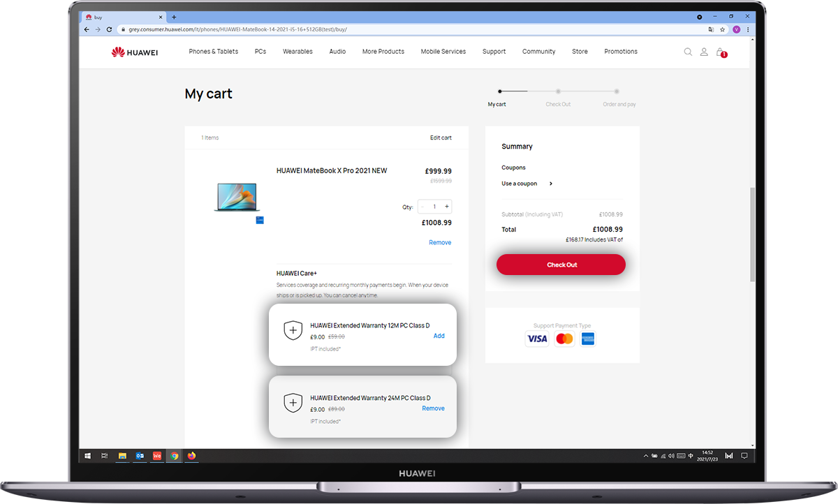Click the £1008.99 Total amount in Summary
Screen dimensions: 838x504
[x=608, y=229]
